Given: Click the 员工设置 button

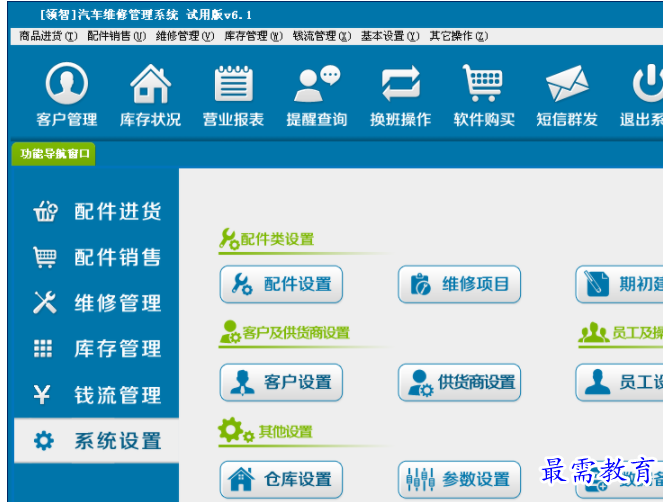Looking at the screenshot, I should [x=619, y=382].
